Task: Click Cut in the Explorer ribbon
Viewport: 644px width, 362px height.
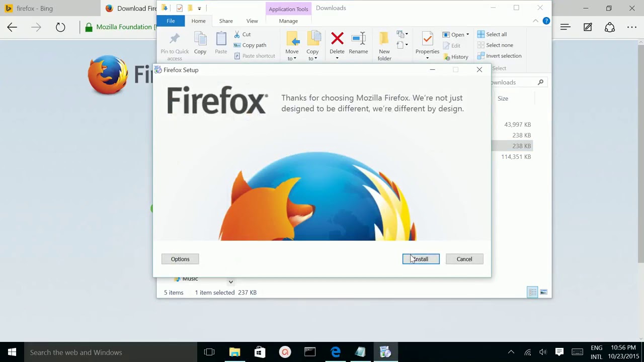Action: pos(242,34)
